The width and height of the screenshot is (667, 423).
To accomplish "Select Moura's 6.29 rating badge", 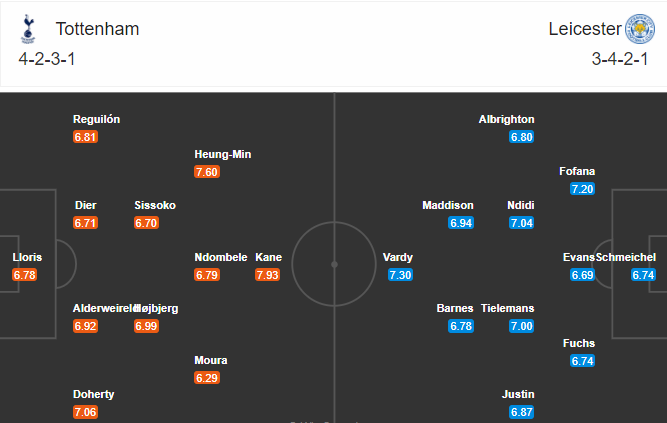I will tap(207, 378).
